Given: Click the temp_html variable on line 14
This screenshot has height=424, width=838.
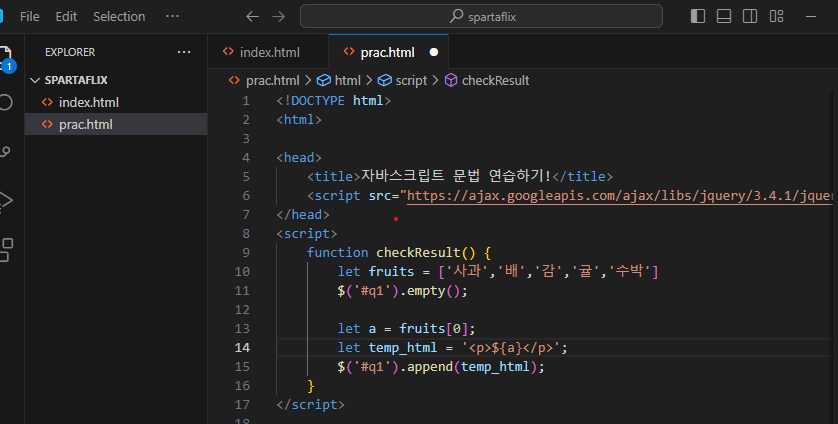Looking at the screenshot, I should point(403,348).
